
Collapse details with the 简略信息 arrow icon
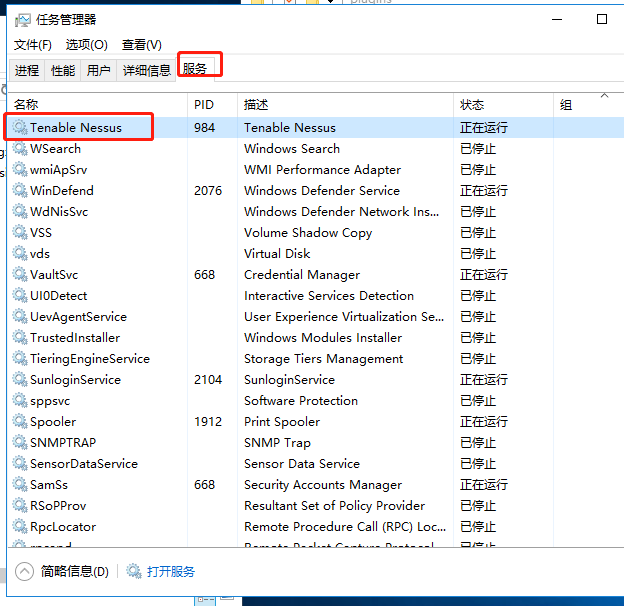pos(24,571)
